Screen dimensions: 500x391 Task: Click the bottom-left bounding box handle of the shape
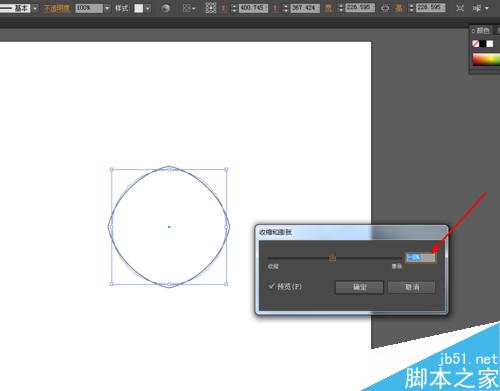point(112,284)
